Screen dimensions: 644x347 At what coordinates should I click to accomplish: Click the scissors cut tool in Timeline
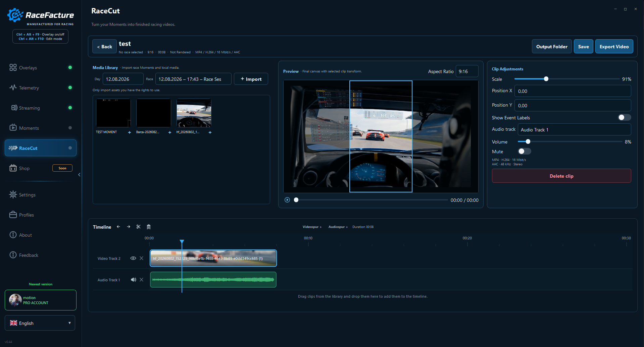pos(138,227)
